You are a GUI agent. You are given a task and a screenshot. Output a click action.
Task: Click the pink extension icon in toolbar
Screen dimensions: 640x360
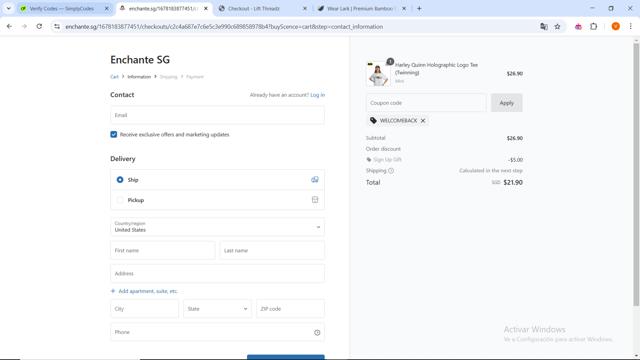tap(578, 27)
